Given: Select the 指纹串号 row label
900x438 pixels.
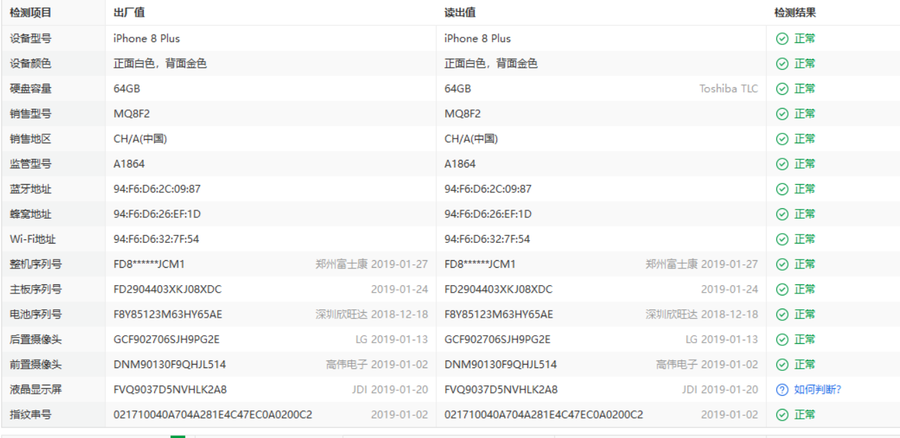Looking at the screenshot, I should [30, 414].
